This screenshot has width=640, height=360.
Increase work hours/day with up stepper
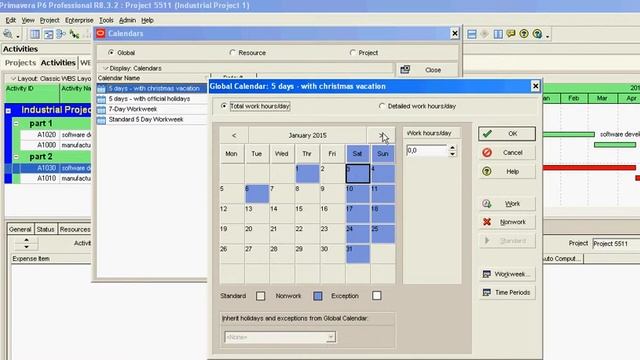[x=452, y=148]
